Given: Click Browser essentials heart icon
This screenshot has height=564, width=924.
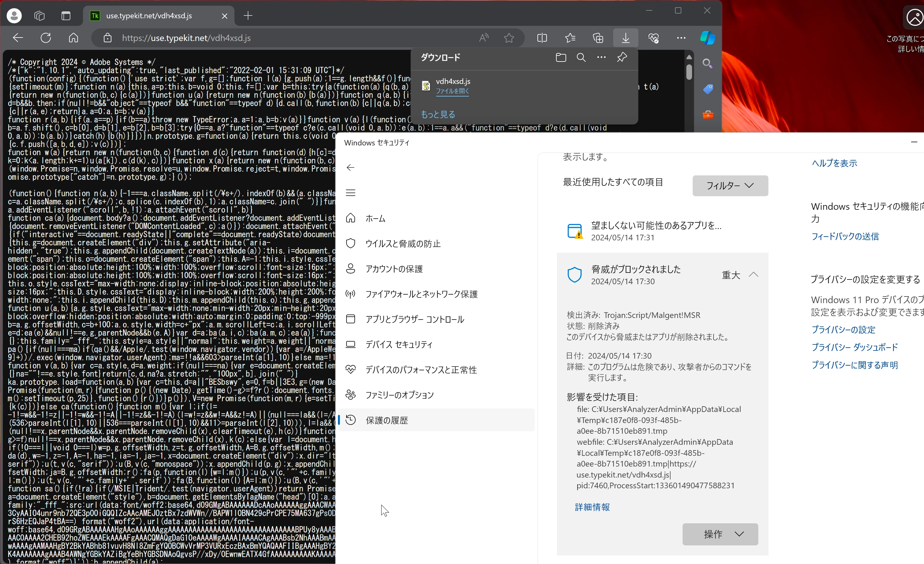Looking at the screenshot, I should point(653,38).
